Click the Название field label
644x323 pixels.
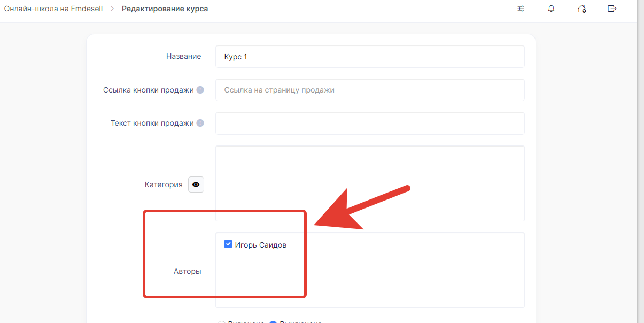183,56
